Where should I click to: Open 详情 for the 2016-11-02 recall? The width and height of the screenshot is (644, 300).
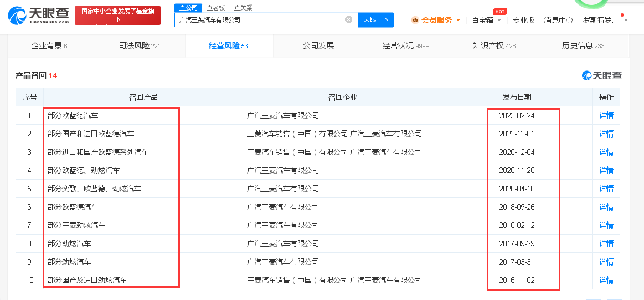pyautogui.click(x=606, y=280)
